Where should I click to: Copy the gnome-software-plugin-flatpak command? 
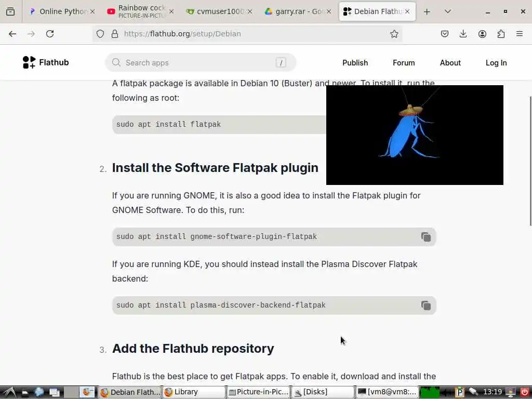[x=426, y=237]
